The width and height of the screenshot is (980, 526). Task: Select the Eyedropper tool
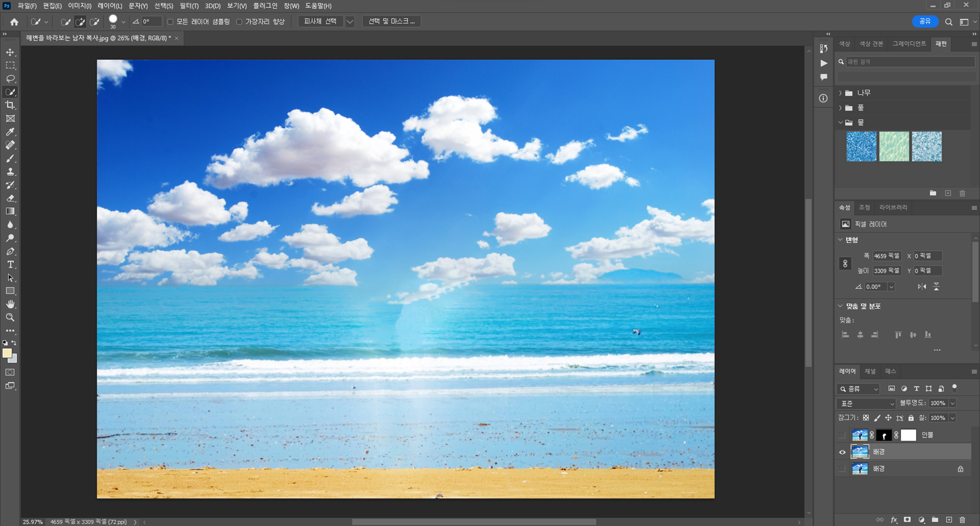[x=10, y=131]
